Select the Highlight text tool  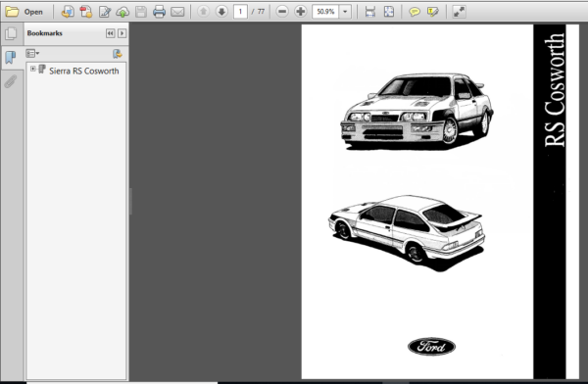(x=433, y=12)
